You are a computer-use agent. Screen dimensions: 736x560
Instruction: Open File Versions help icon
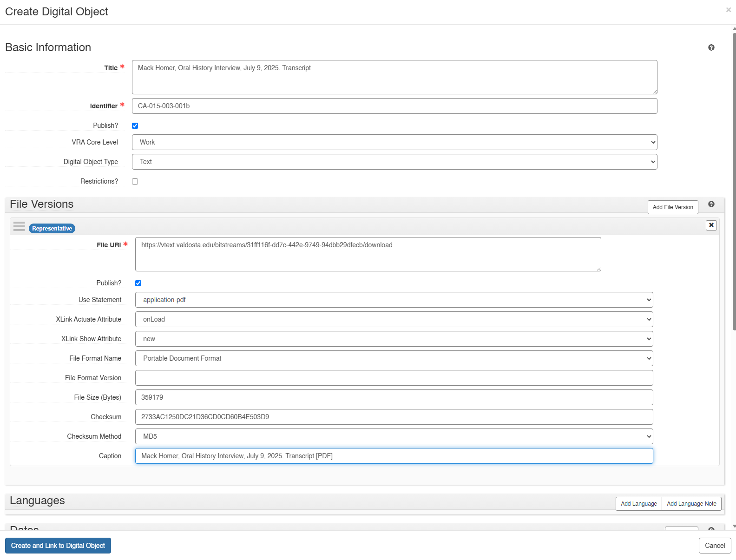tap(711, 204)
